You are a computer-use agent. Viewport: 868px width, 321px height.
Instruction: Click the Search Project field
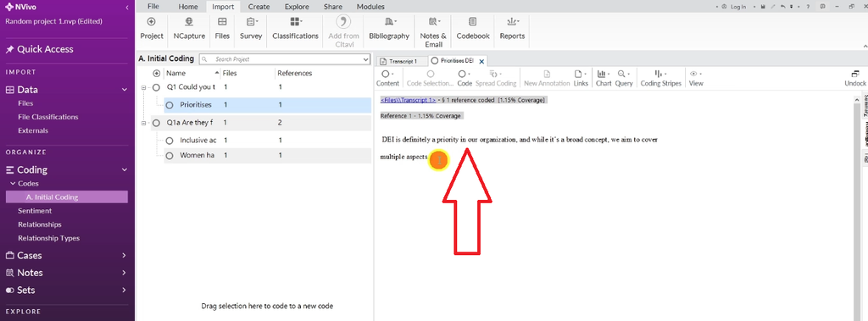pyautogui.click(x=284, y=59)
